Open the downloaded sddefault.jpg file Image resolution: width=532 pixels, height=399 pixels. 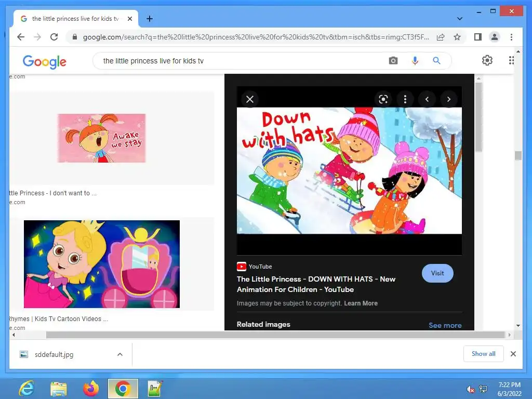(54, 354)
